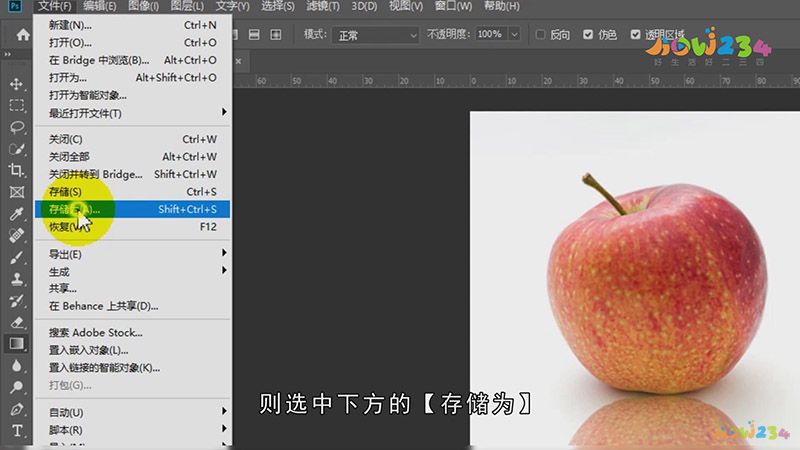Toggle the 仿色 checkbox
Viewport: 800px width, 450px height.
point(588,35)
